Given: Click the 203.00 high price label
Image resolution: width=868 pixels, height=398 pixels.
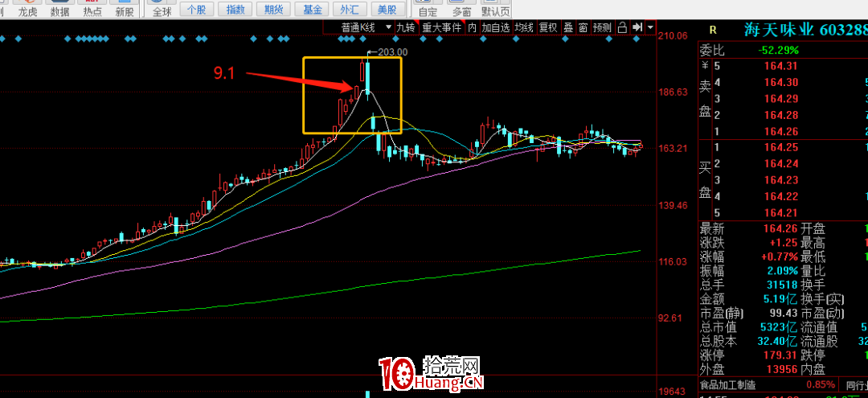Looking at the screenshot, I should (x=392, y=52).
